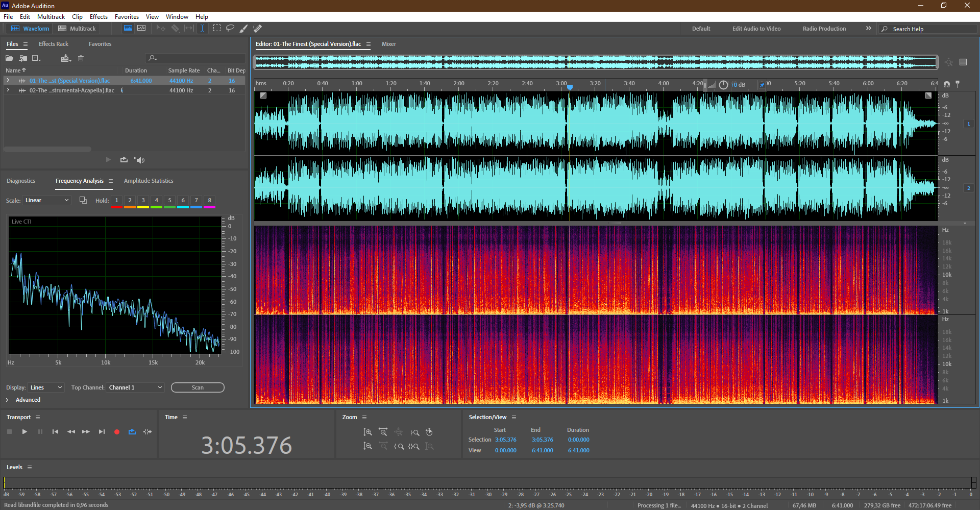Open the Edit menu
This screenshot has height=510, width=980.
(x=25, y=17)
